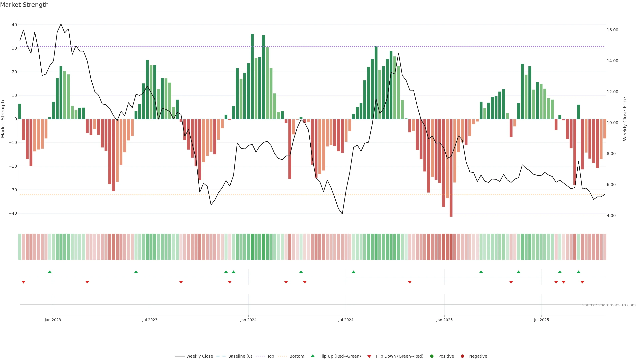Click the leftmost red flip-down triangle marker

coord(23,282)
